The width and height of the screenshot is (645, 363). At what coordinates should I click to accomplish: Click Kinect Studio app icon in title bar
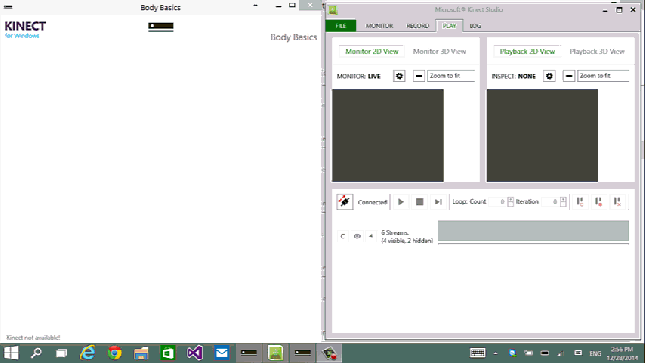(x=333, y=10)
